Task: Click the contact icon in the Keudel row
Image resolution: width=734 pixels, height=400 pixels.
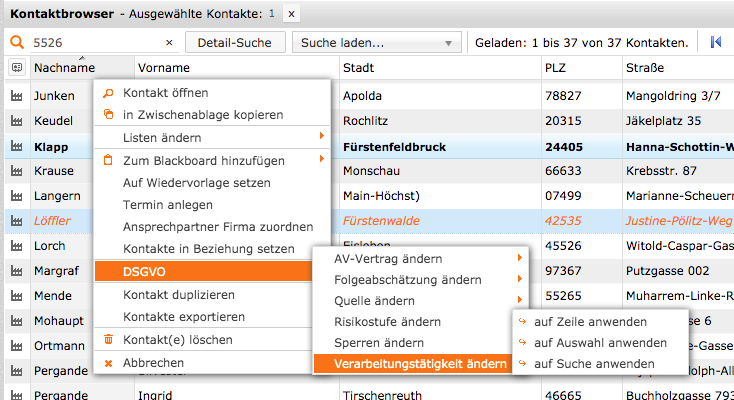Action: pyautogui.click(x=16, y=121)
